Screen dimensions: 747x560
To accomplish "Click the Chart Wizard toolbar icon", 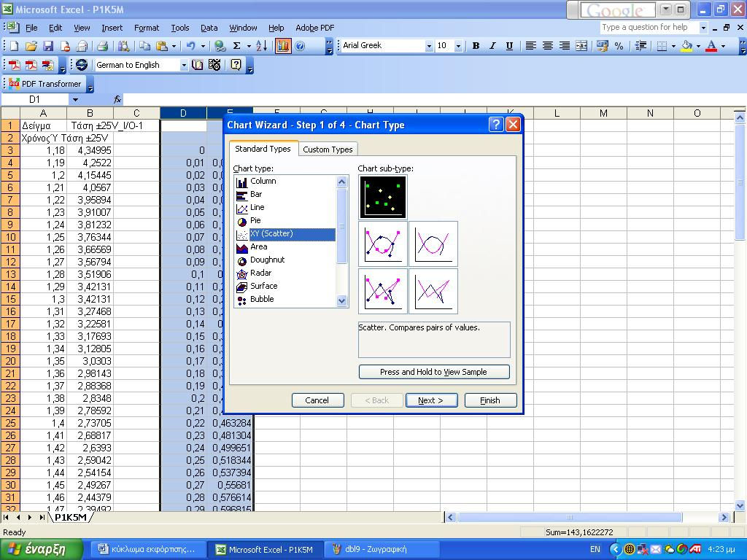I will pyautogui.click(x=283, y=46).
